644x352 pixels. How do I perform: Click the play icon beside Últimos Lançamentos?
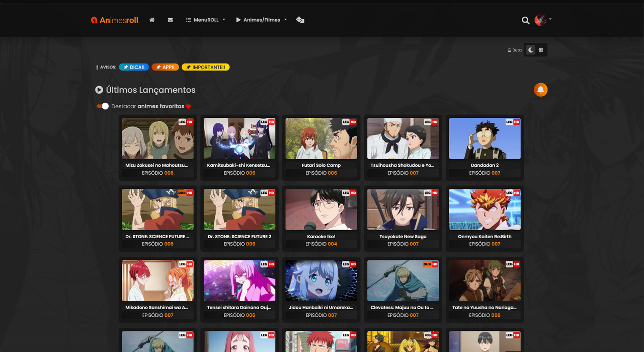(x=99, y=90)
